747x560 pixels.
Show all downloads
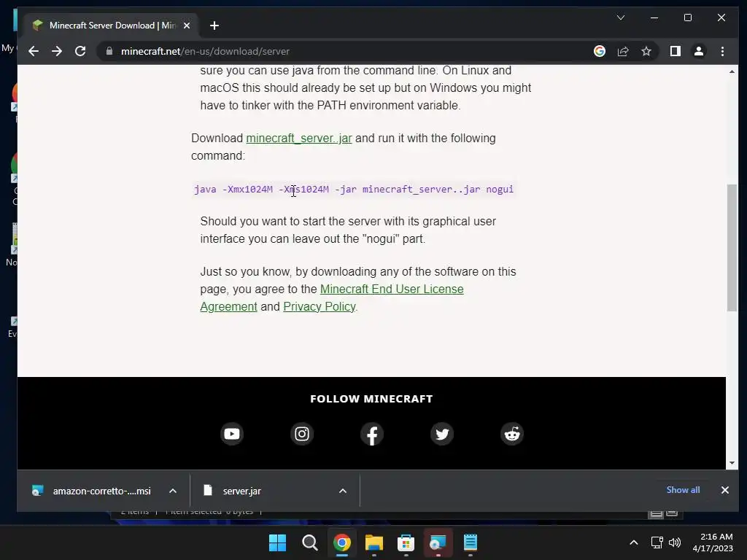click(683, 490)
